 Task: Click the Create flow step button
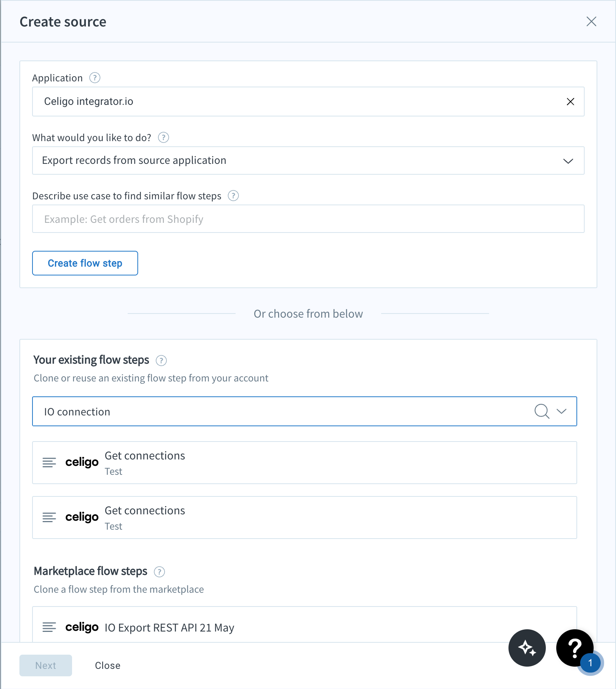85,263
